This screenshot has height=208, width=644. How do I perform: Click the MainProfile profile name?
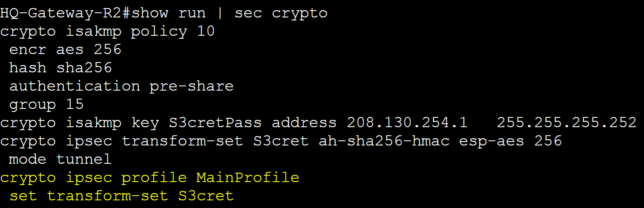click(248, 177)
